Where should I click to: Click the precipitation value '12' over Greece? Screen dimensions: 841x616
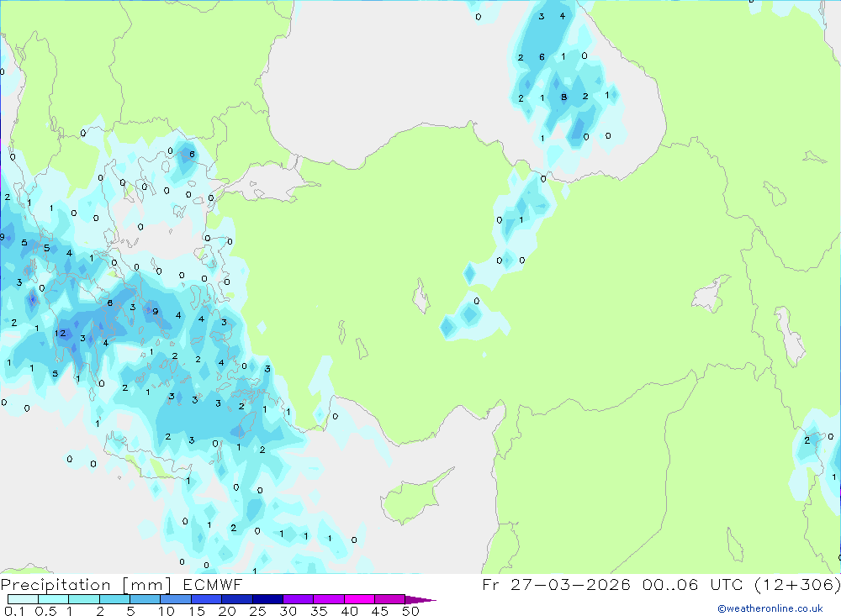pyautogui.click(x=60, y=333)
